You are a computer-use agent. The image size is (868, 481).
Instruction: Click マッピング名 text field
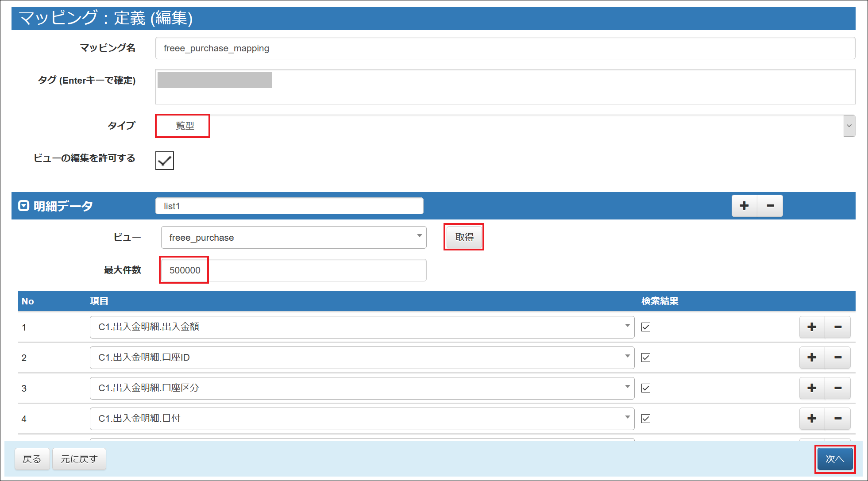point(505,48)
